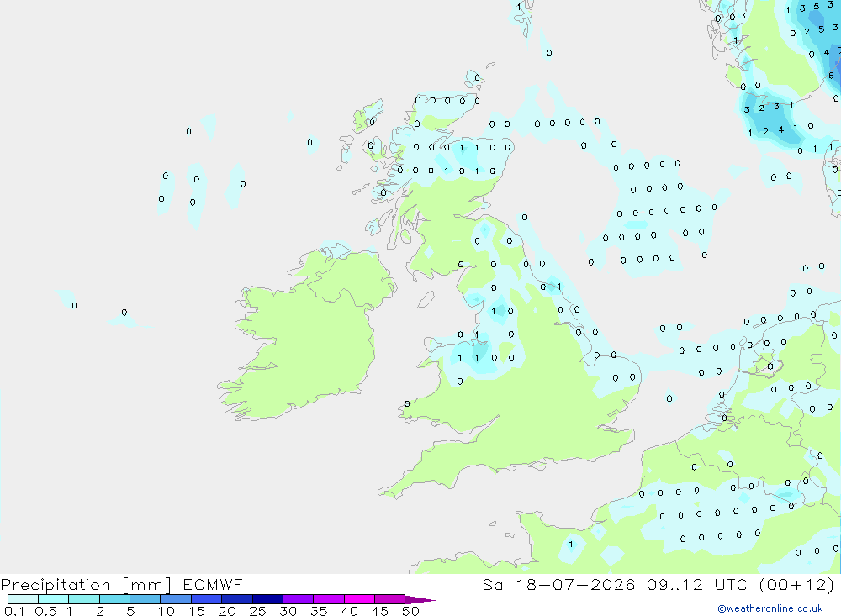Click the forecast date 'Sa 18-07-2026'

[558, 585]
